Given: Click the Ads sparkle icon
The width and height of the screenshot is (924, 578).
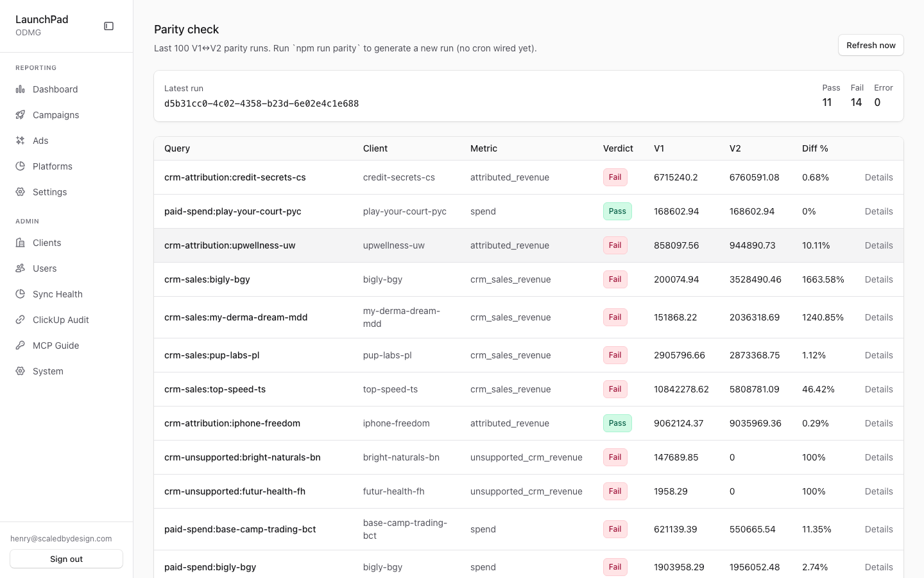Looking at the screenshot, I should pos(21,141).
